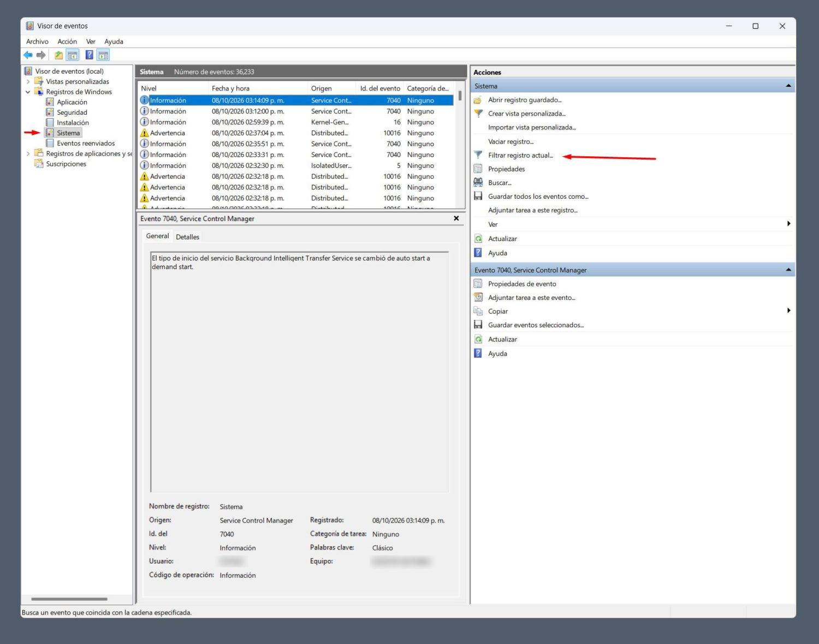
Task: Collapse the 'Evento 7040, Service Control Manager' actions section
Action: pyautogui.click(x=788, y=270)
